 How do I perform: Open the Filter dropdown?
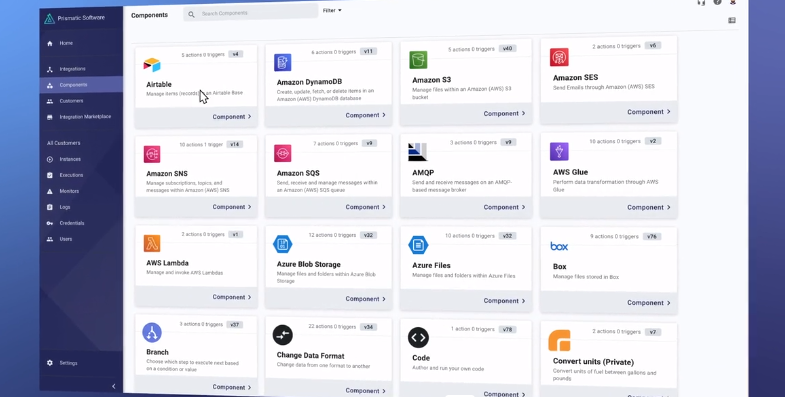(x=332, y=11)
